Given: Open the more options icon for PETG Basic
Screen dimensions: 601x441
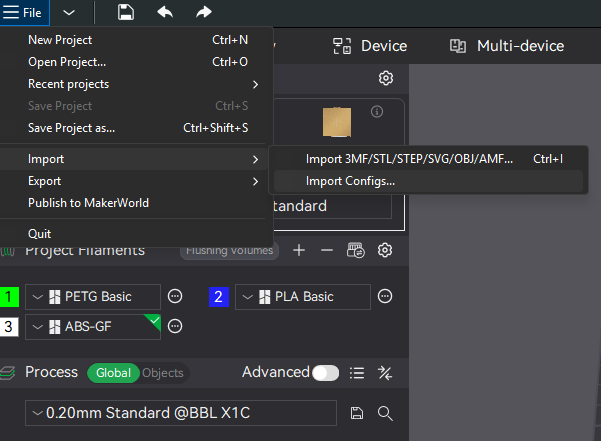Looking at the screenshot, I should click(175, 297).
